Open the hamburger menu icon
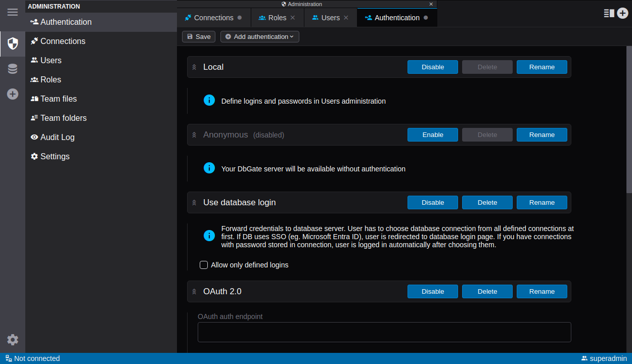632x364 pixels. [12, 12]
